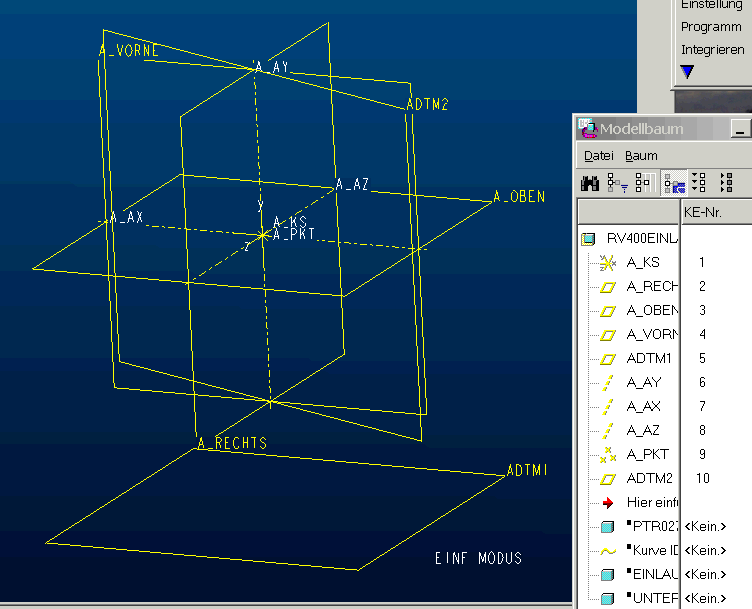Click the binoculars search icon in Modellbaum

[x=590, y=183]
